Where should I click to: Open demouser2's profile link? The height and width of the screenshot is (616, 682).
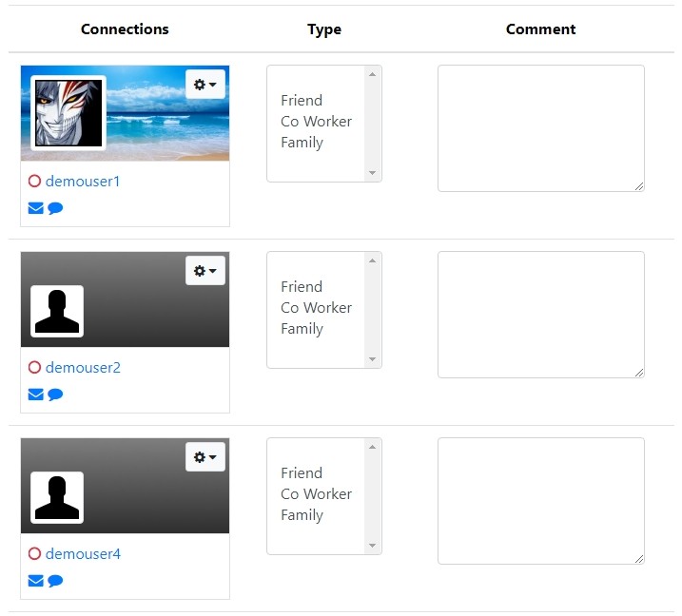83,368
